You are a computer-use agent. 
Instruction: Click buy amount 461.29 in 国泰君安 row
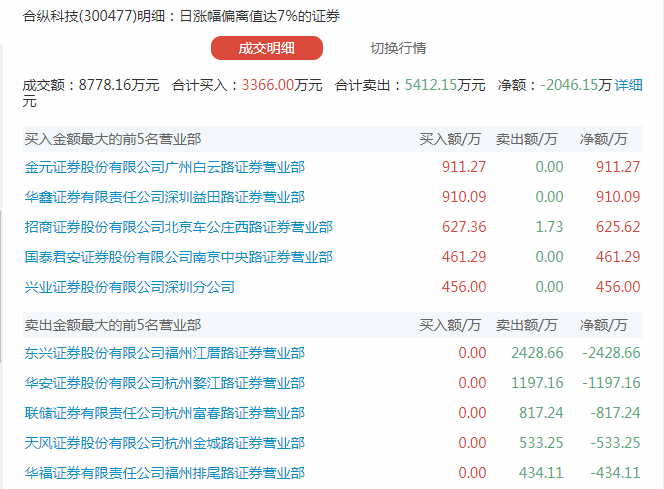(464, 257)
